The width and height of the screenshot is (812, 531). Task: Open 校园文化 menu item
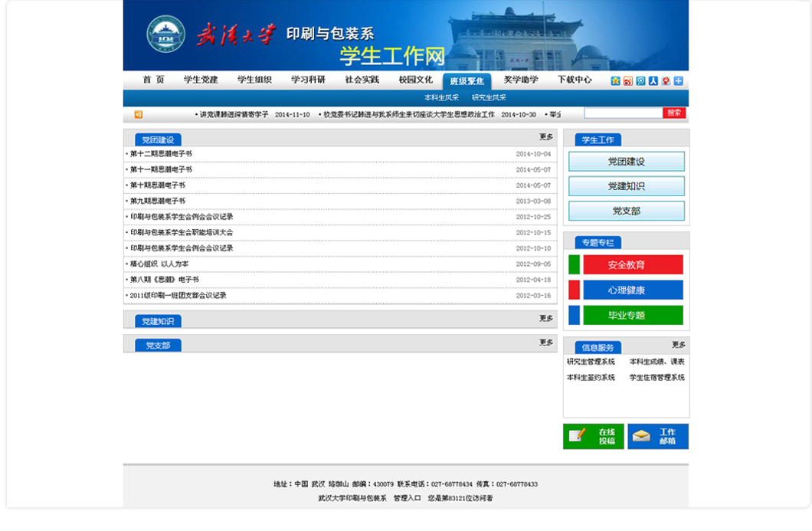[x=415, y=80]
